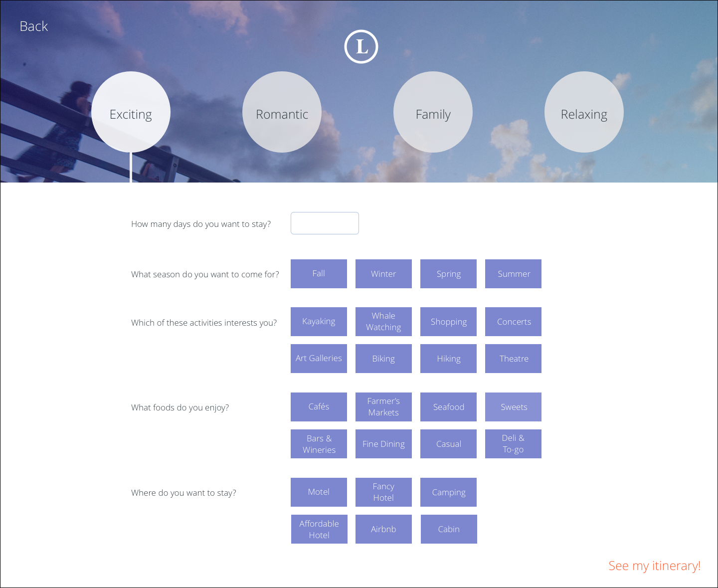The width and height of the screenshot is (718, 588).
Task: Select the Art Galleries activity
Action: coord(319,359)
